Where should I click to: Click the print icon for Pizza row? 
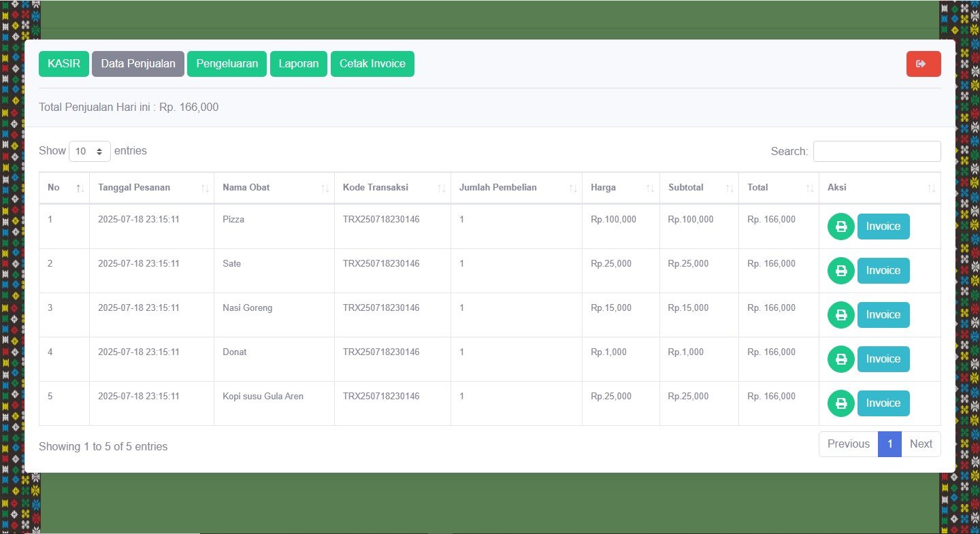pyautogui.click(x=840, y=227)
